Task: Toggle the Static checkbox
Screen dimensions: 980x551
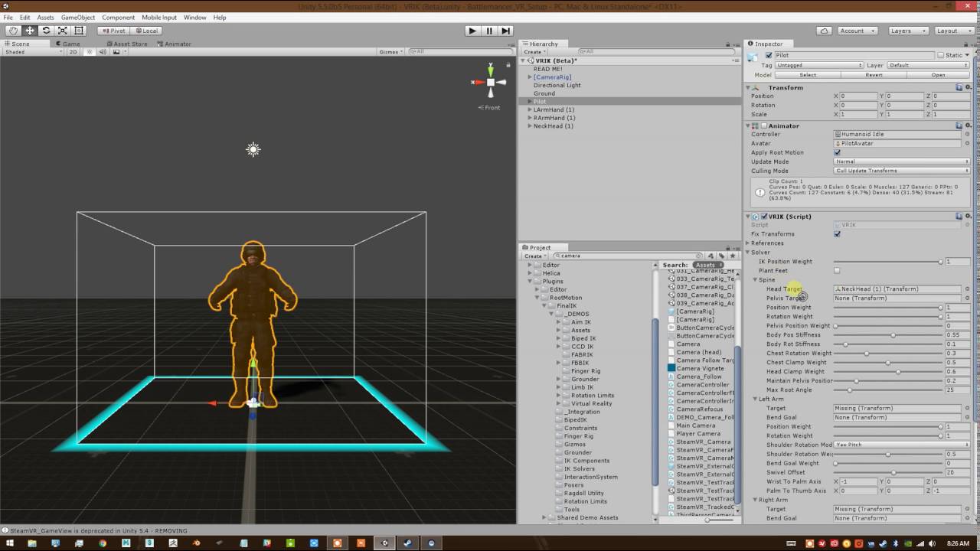Action: click(x=941, y=55)
